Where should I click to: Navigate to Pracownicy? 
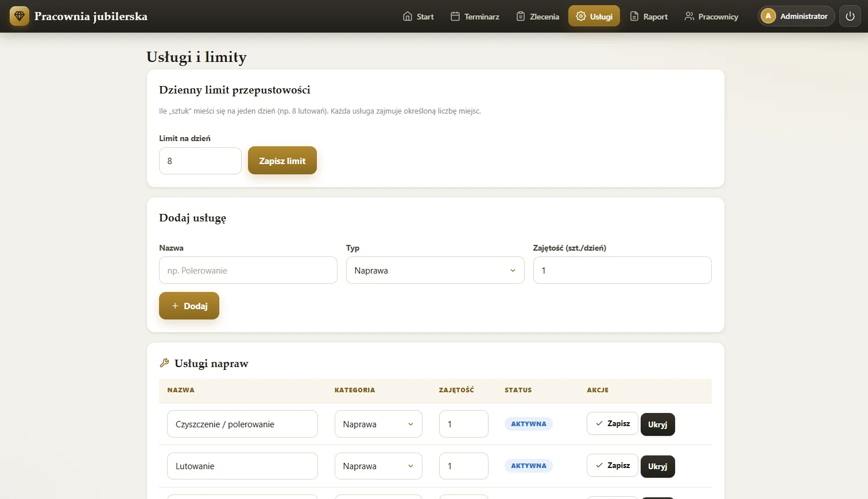click(711, 16)
